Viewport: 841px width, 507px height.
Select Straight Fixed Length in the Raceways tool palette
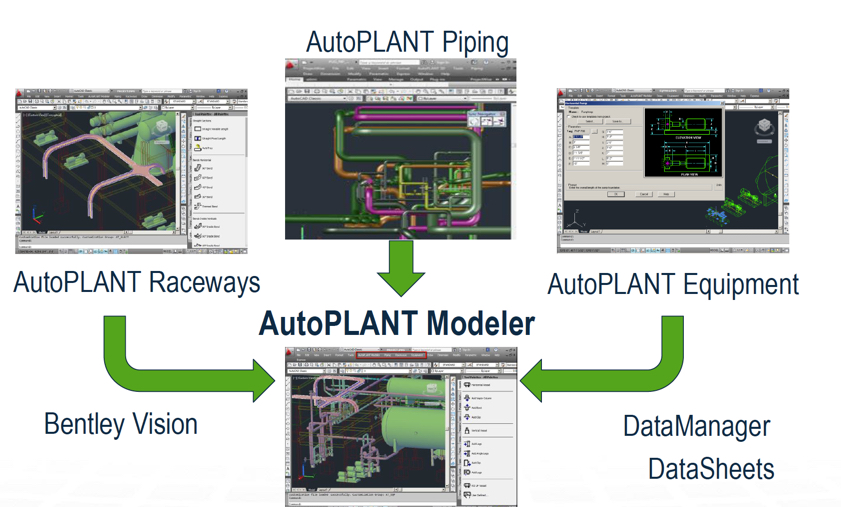click(209, 138)
